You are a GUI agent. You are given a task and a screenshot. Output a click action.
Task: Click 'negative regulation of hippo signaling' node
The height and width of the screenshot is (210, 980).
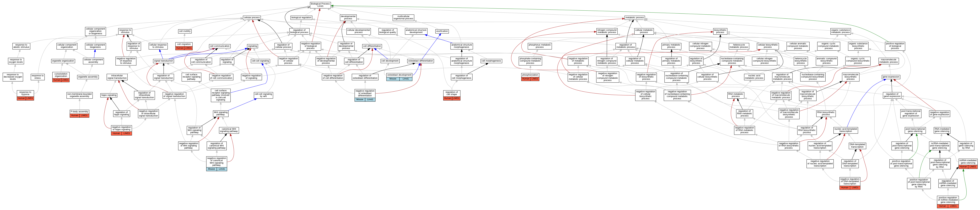tap(122, 130)
